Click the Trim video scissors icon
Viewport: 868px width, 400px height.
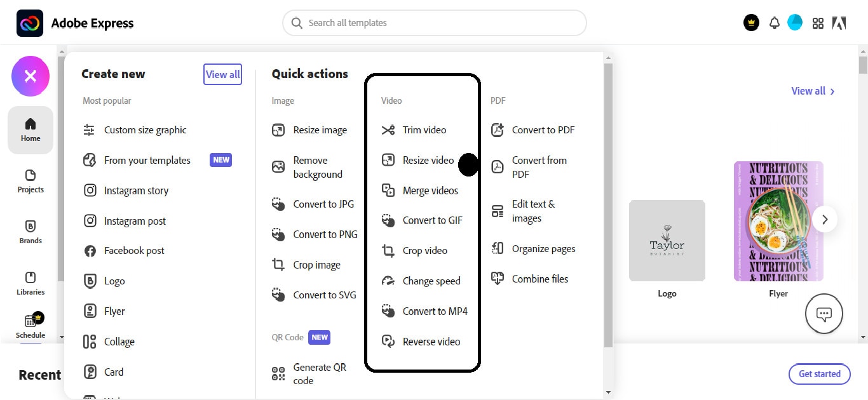pyautogui.click(x=388, y=130)
